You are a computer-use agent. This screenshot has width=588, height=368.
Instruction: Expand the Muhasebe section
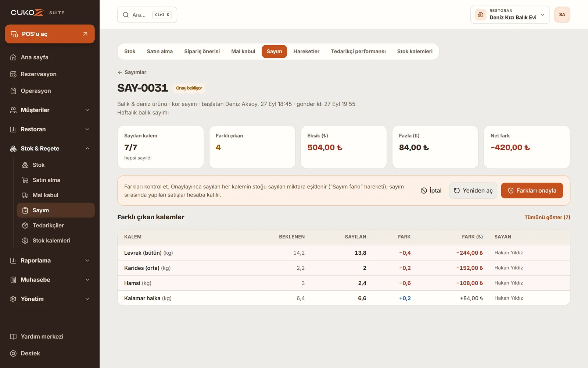coord(50,280)
